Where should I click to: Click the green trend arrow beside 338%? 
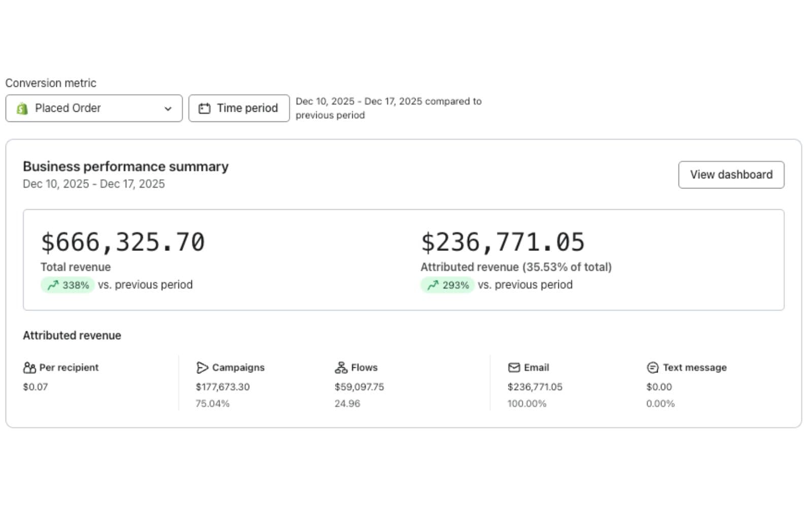[x=52, y=285]
